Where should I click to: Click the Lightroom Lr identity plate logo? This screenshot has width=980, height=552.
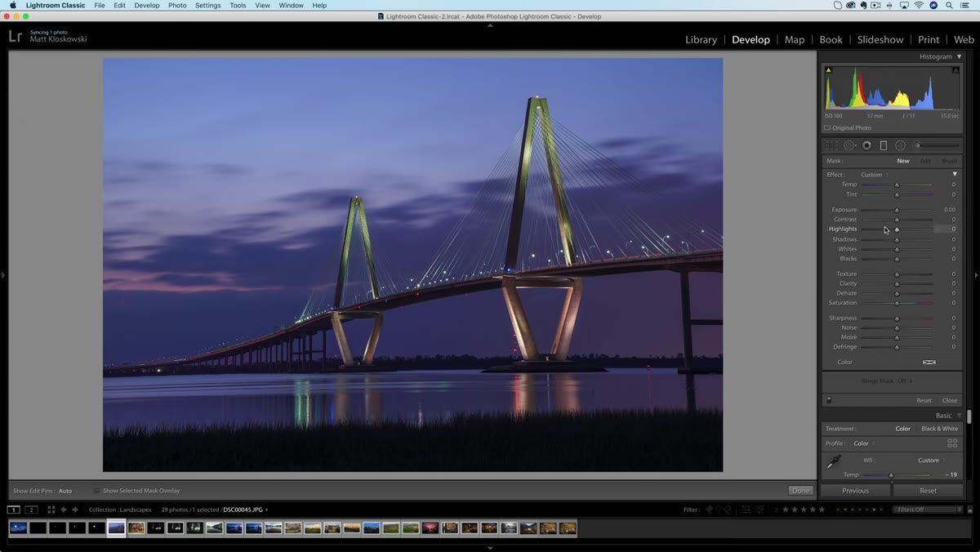(16, 36)
